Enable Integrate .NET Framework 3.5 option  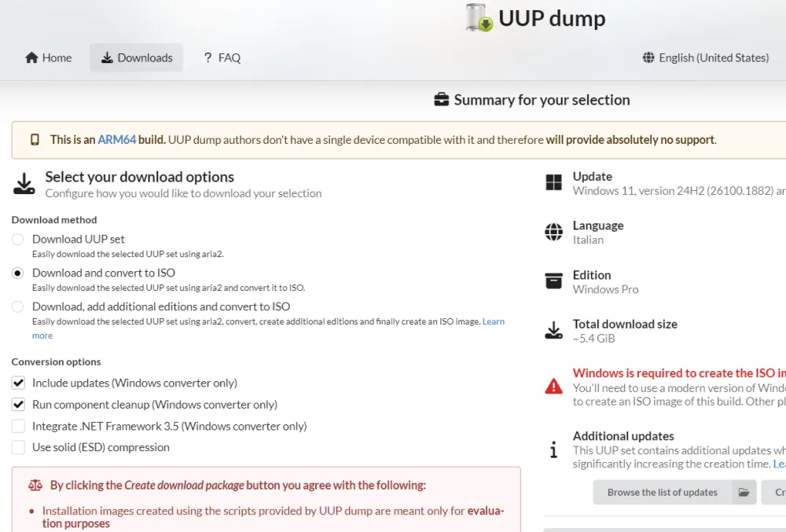pyautogui.click(x=18, y=426)
